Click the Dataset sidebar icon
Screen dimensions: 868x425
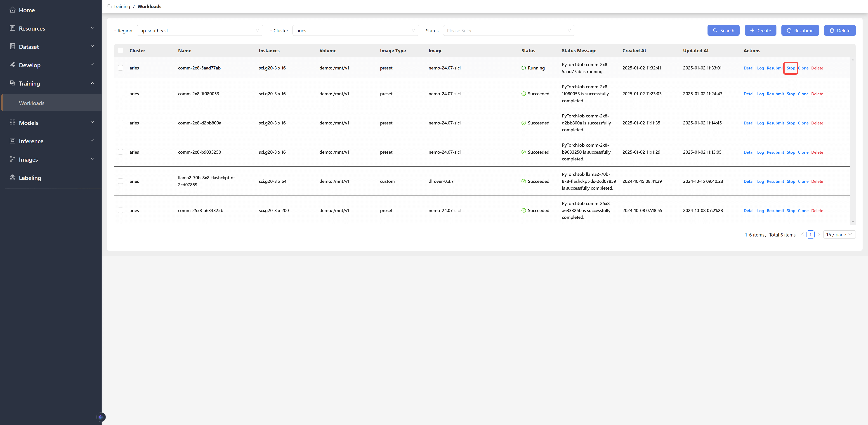pyautogui.click(x=12, y=47)
